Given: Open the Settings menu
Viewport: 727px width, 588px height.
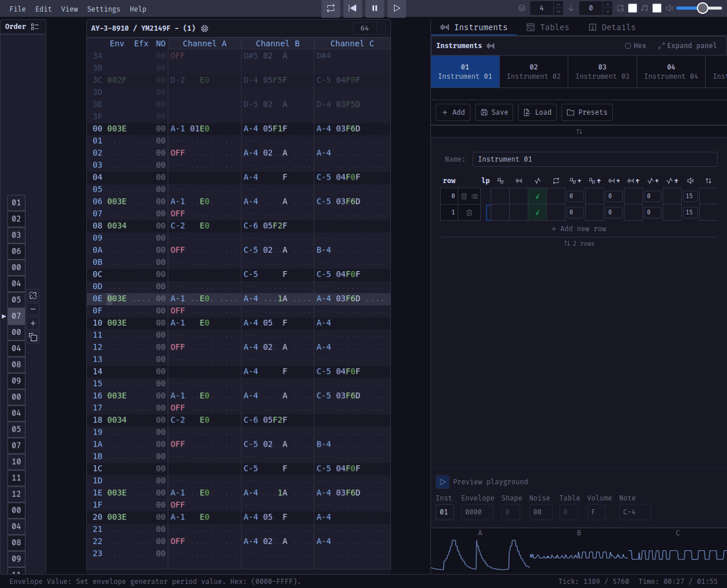Looking at the screenshot, I should click(103, 9).
